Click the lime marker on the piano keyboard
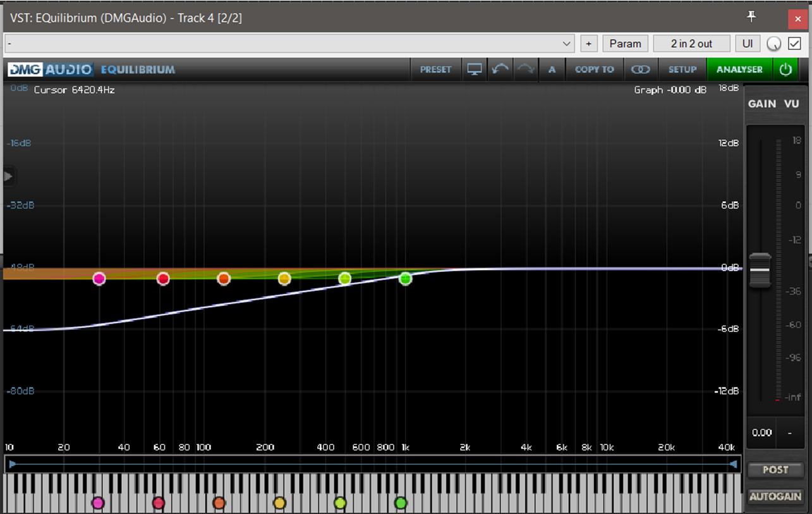The width and height of the screenshot is (812, 514). [340, 503]
